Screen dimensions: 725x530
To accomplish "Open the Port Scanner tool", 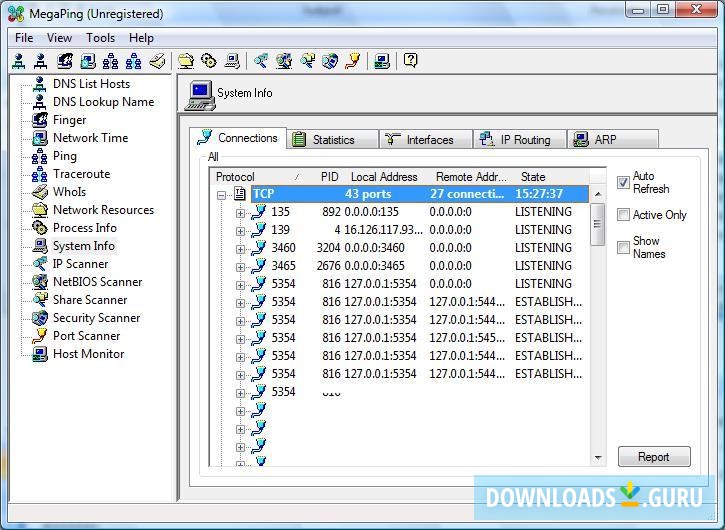I will [x=86, y=336].
